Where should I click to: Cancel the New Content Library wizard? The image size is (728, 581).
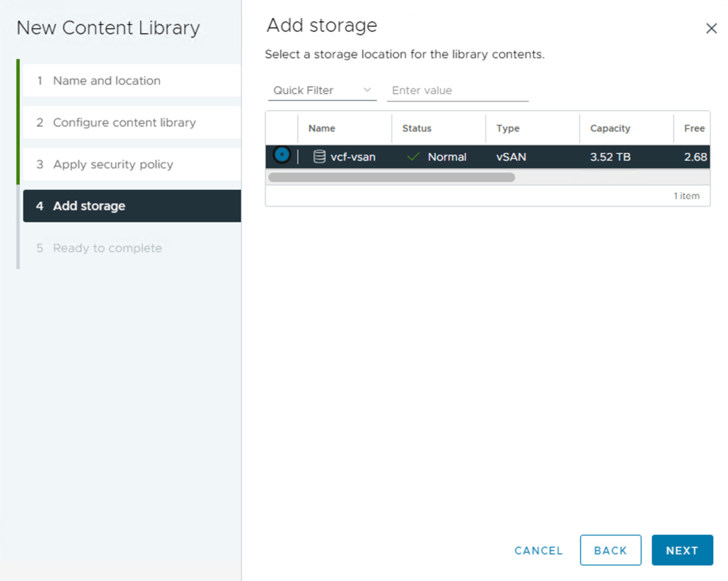538,550
